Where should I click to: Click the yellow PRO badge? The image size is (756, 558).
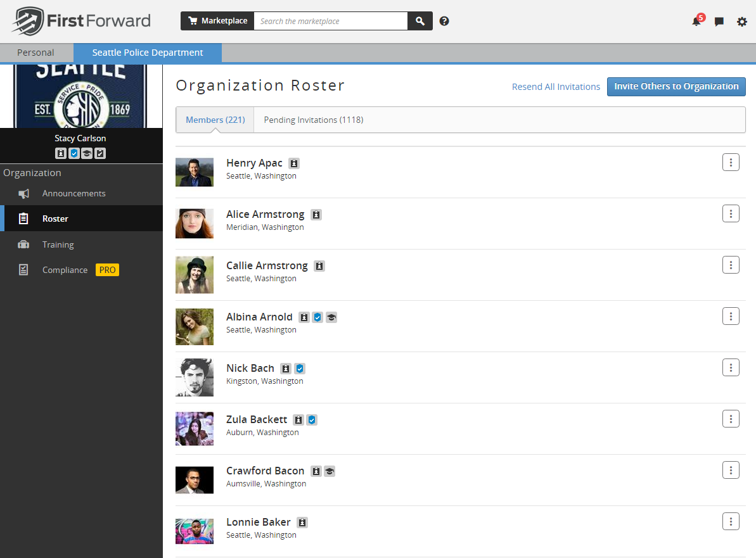pos(108,270)
